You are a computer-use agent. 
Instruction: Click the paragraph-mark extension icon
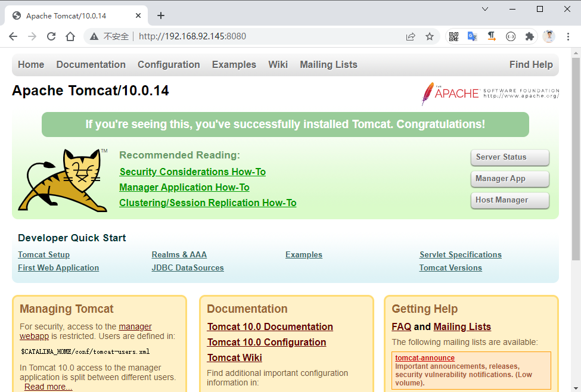[x=492, y=36]
